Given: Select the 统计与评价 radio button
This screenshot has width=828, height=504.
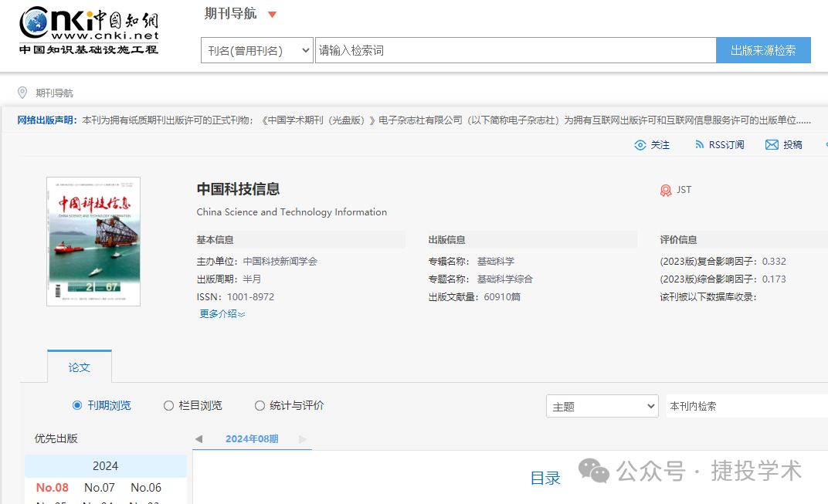Looking at the screenshot, I should coord(260,405).
